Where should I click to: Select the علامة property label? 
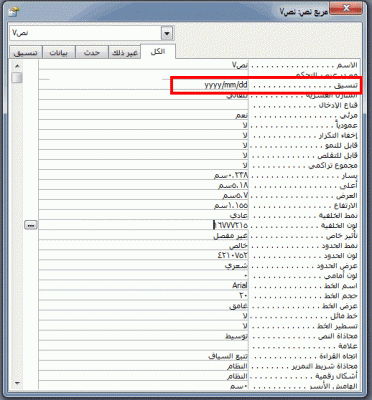[348, 346]
